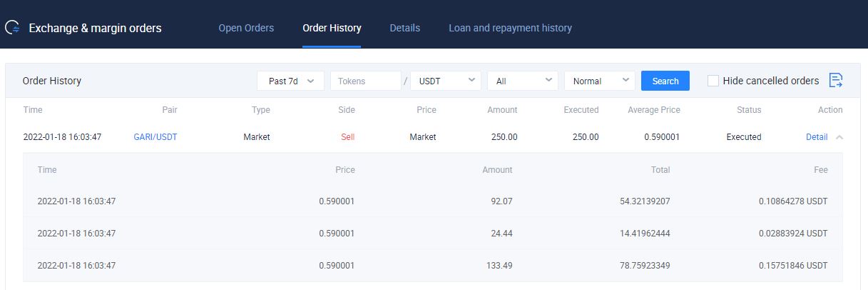This screenshot has width=868, height=290.
Task: Switch to the Open Orders tab
Action: [246, 29]
